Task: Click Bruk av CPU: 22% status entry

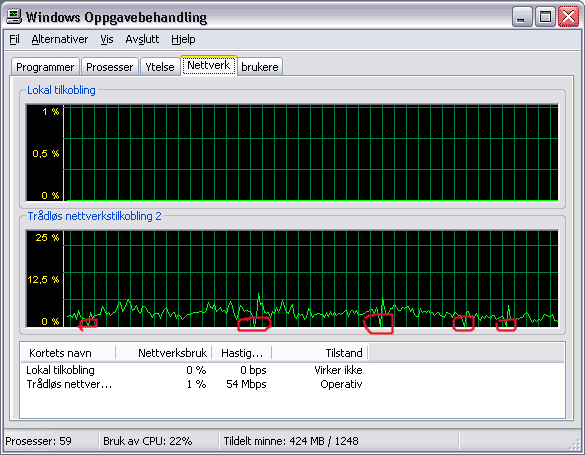Action: (148, 441)
